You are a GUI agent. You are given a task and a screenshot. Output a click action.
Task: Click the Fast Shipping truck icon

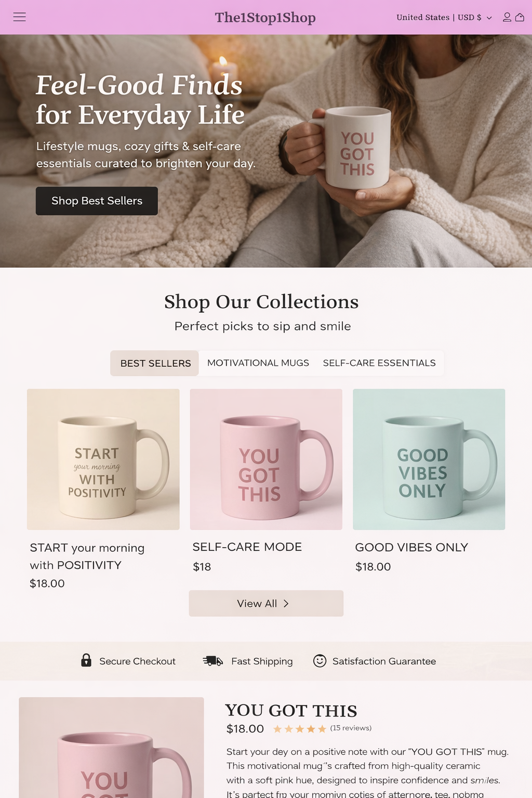[213, 661]
